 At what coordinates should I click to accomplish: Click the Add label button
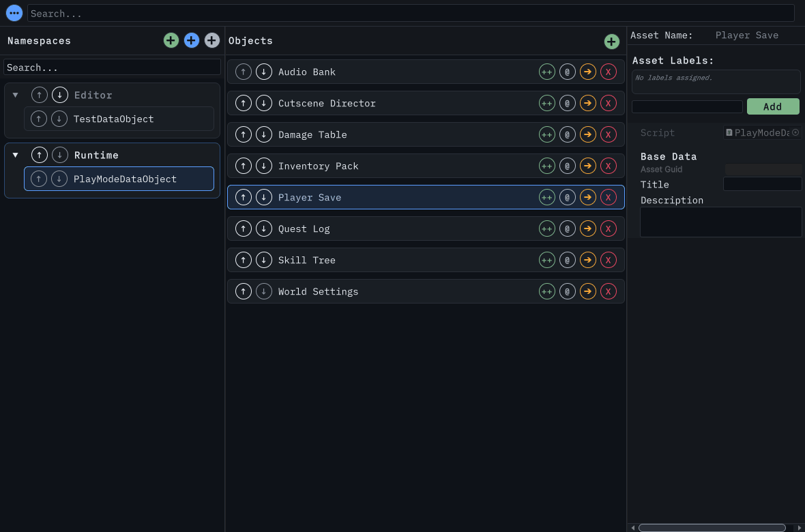click(773, 106)
